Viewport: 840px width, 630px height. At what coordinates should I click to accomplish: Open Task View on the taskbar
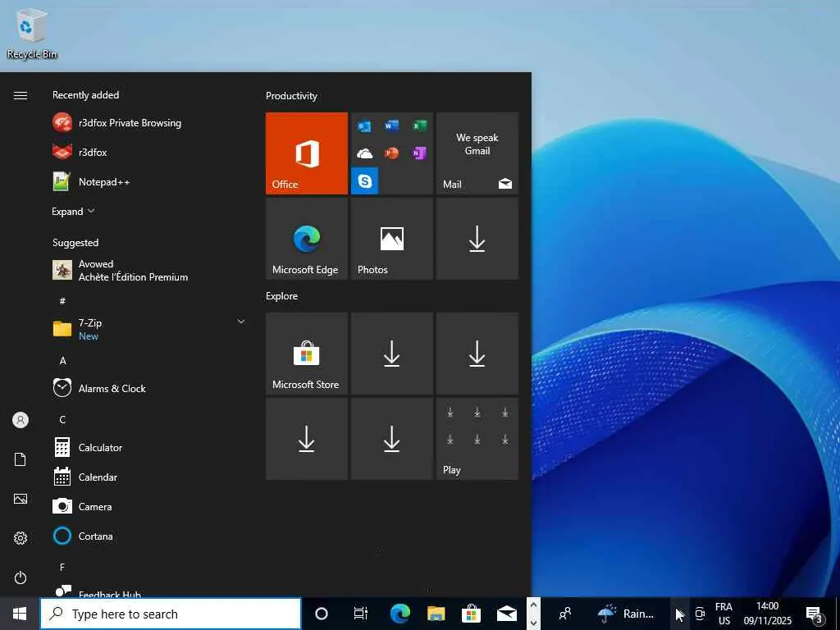pyautogui.click(x=361, y=614)
